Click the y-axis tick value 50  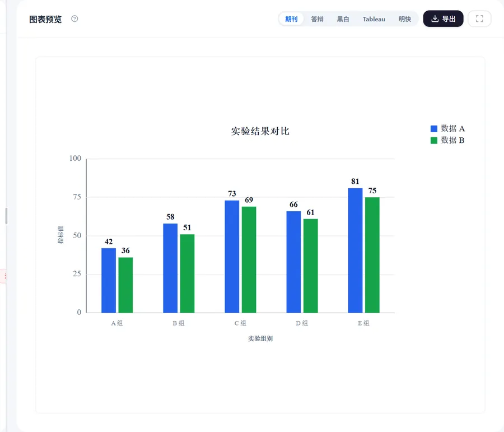click(77, 235)
